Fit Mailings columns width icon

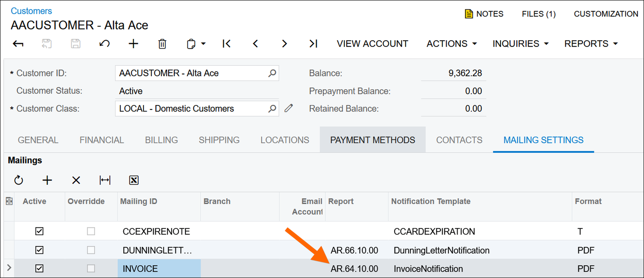[105, 180]
